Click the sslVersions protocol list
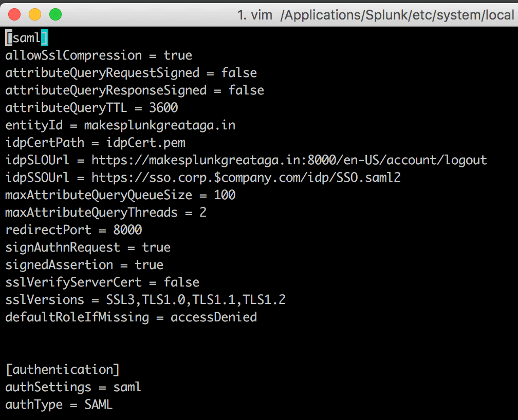 point(195,299)
